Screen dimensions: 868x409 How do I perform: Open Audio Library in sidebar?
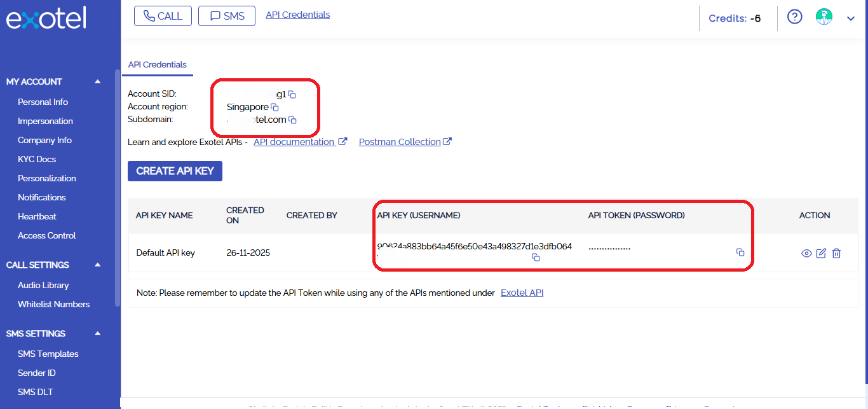(43, 285)
